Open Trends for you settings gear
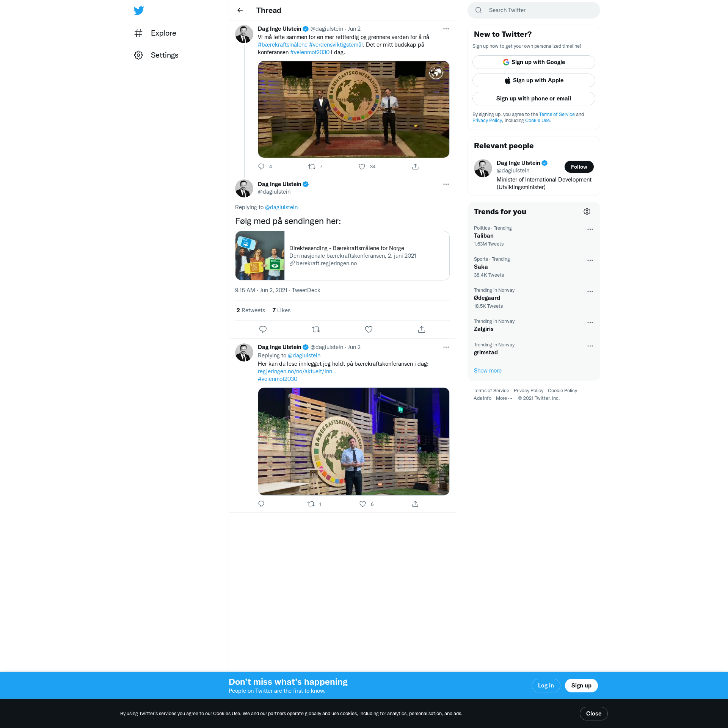 pyautogui.click(x=587, y=211)
